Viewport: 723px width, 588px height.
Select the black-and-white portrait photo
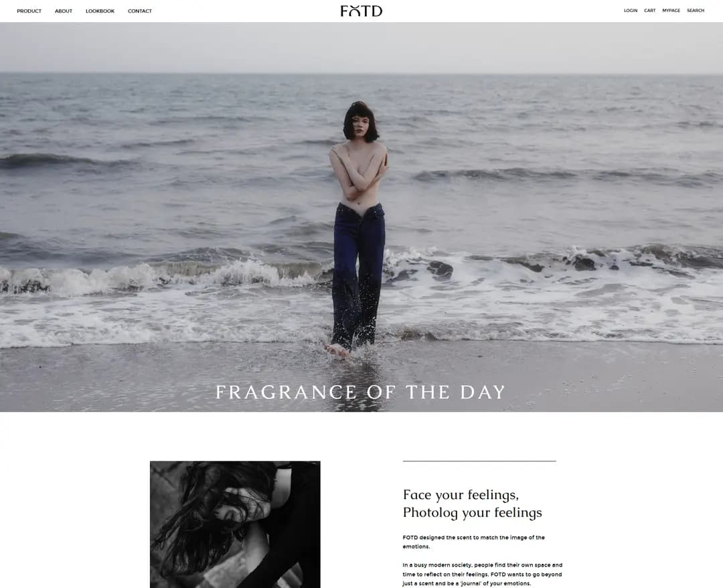pyautogui.click(x=235, y=524)
